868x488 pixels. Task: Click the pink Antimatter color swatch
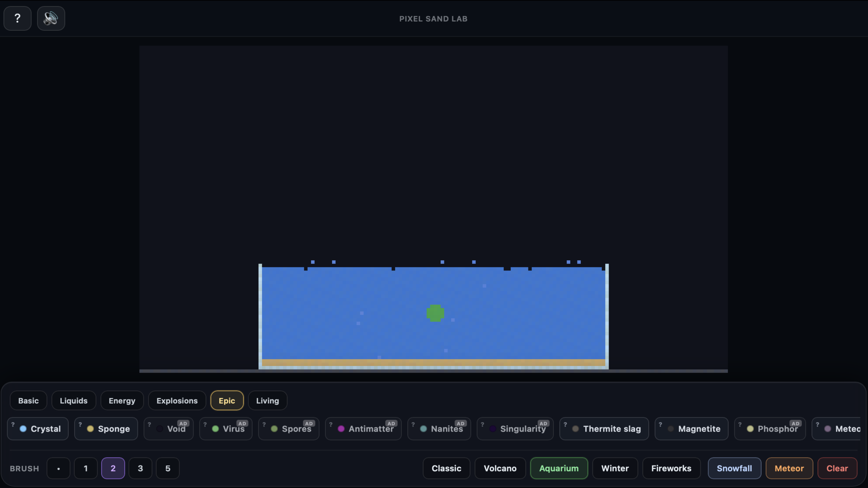[x=341, y=430]
